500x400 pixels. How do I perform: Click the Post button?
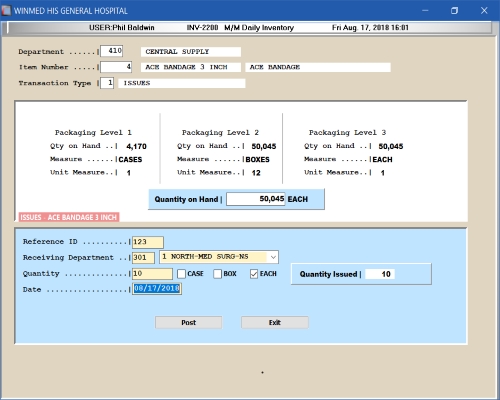(188, 322)
